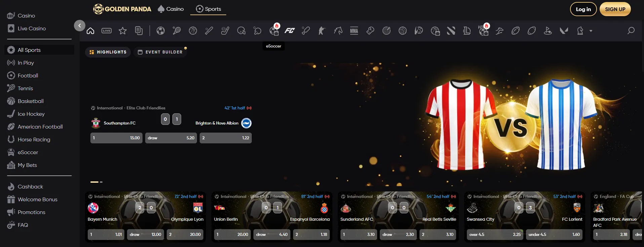Open Ice Hockey in sidebar
Image resolution: width=644 pixels, height=247 pixels.
[x=39, y=114]
